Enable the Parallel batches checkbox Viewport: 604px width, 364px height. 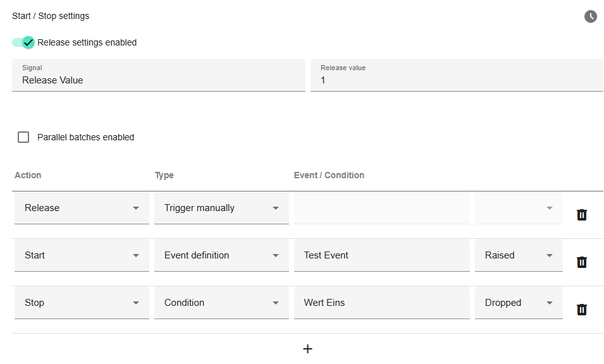tap(23, 137)
